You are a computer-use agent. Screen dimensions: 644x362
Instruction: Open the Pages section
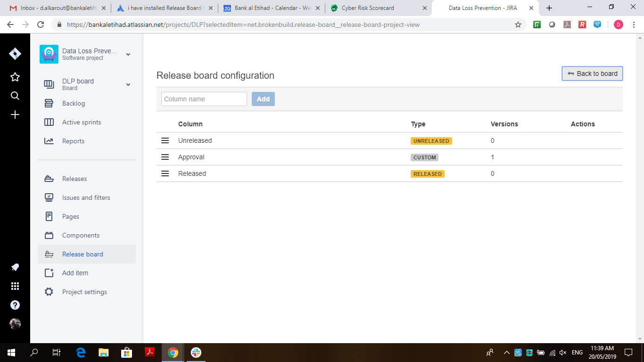[x=71, y=216]
